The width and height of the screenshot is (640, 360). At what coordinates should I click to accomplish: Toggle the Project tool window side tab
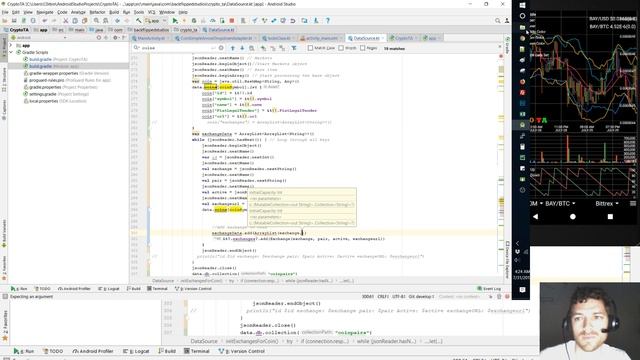click(4, 48)
